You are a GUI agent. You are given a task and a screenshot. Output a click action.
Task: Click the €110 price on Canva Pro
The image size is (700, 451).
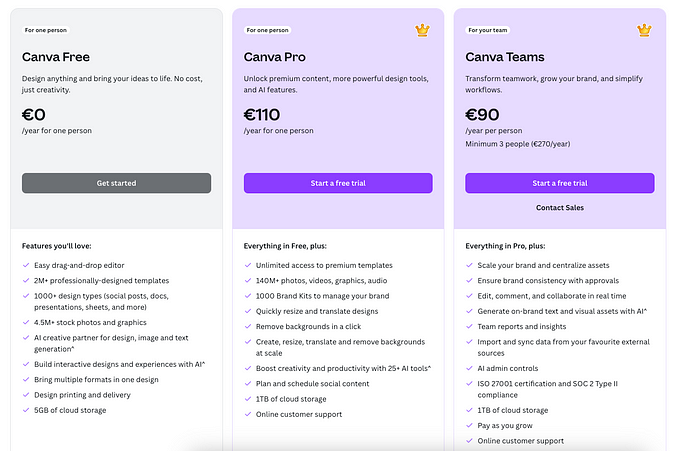tap(262, 115)
